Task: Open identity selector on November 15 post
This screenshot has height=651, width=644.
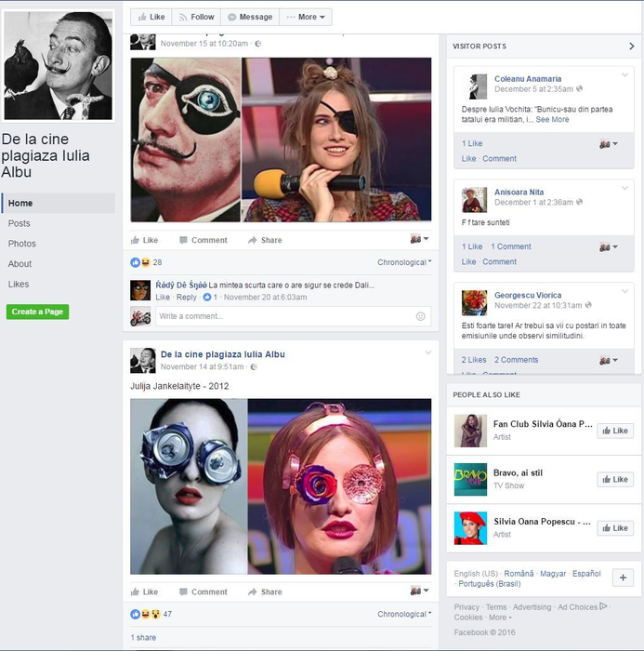Action: (x=419, y=239)
